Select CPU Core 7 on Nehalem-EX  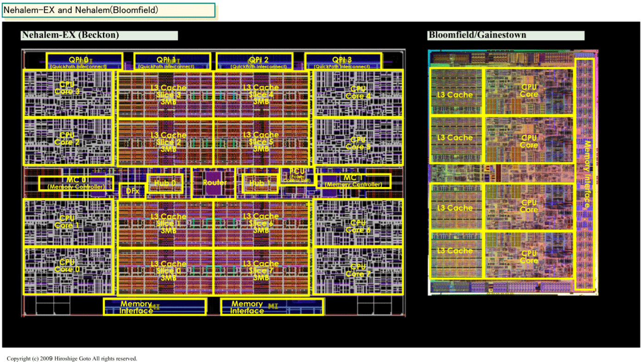coord(358,271)
